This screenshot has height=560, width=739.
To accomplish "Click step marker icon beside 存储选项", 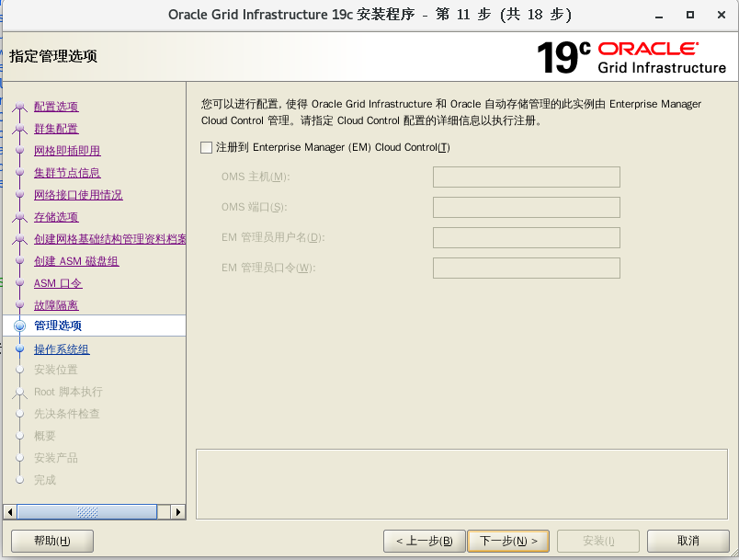I will coord(20,217).
